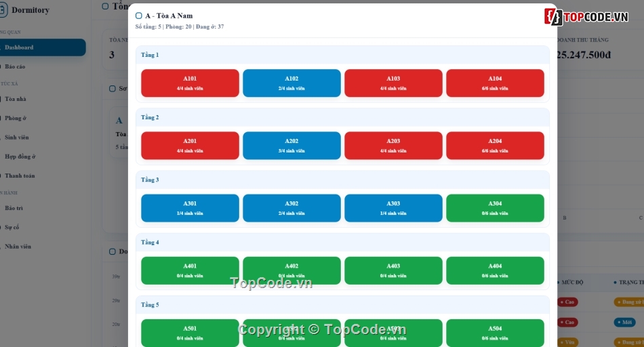Select room A103 with 4/4 students
Image resolution: width=644 pixels, height=347 pixels.
[x=393, y=83]
